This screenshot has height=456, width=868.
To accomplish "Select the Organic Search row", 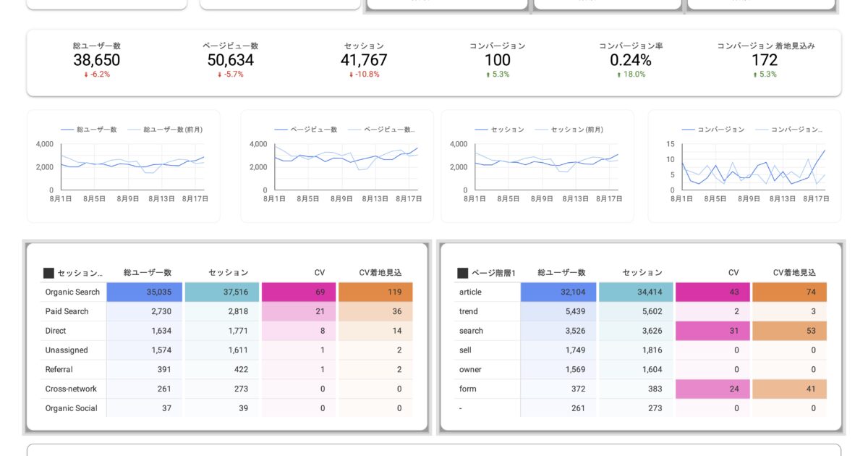I will pyautogui.click(x=72, y=292).
